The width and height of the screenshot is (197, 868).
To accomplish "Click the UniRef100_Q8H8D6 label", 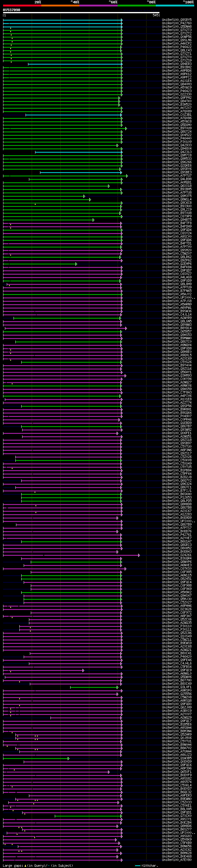I will click(177, 826).
